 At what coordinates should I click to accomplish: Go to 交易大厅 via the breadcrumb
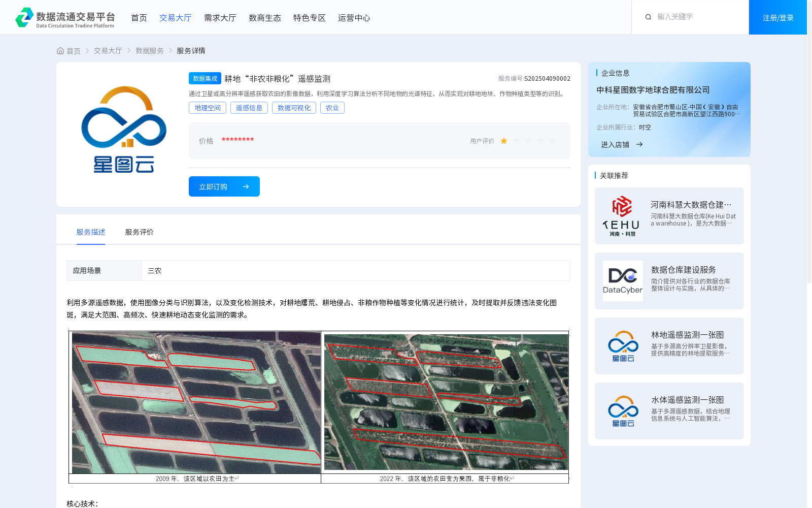coord(108,51)
